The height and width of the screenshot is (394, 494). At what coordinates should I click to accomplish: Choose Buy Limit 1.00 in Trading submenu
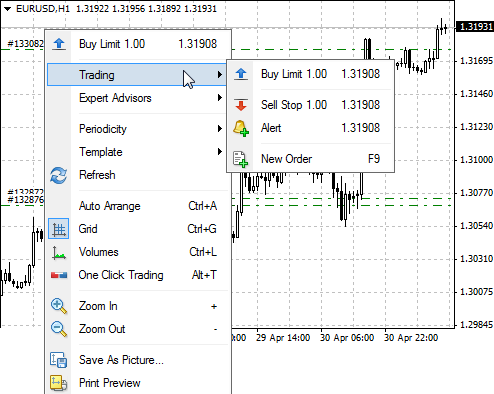[310, 74]
